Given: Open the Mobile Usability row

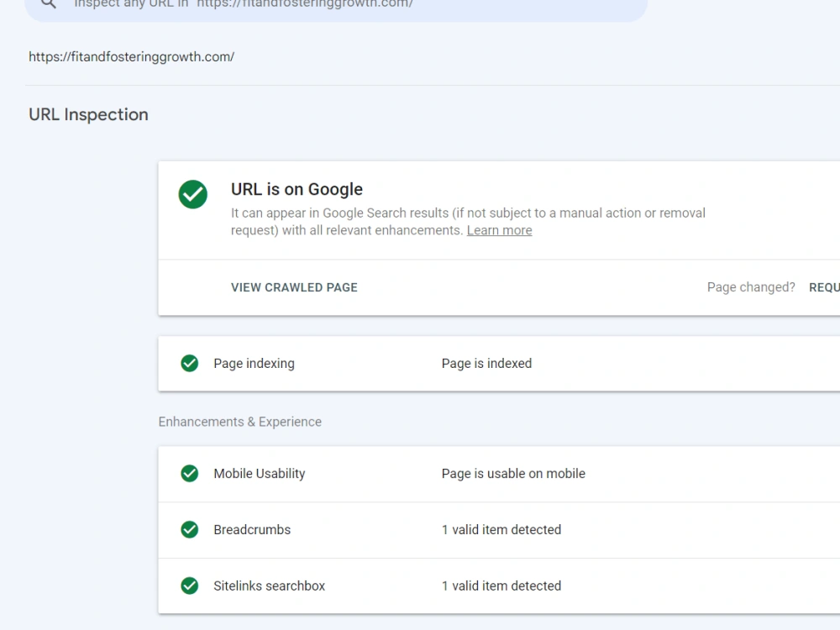Looking at the screenshot, I should coord(499,474).
